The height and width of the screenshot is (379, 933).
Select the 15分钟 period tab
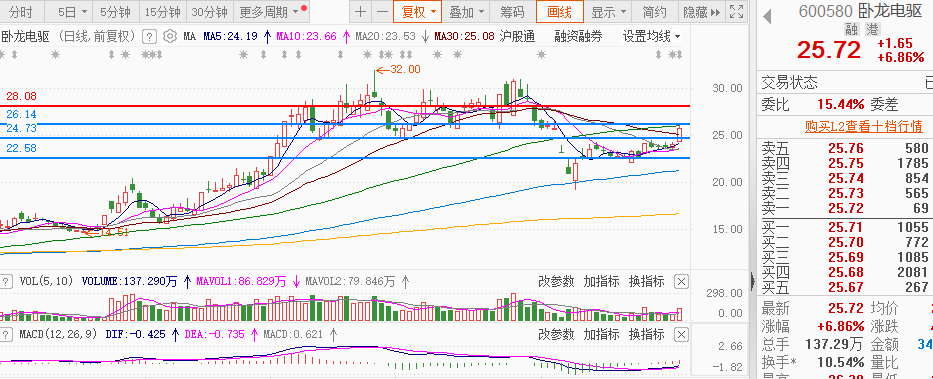pos(163,11)
